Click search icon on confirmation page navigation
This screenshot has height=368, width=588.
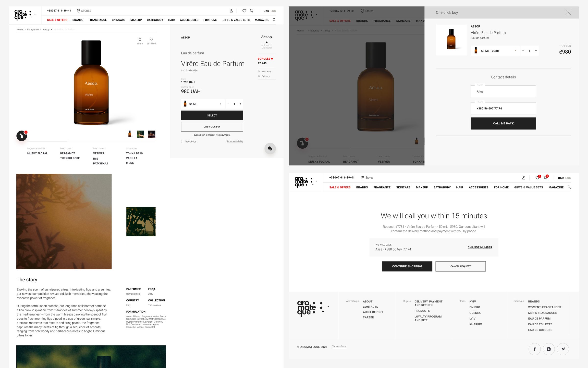click(569, 187)
